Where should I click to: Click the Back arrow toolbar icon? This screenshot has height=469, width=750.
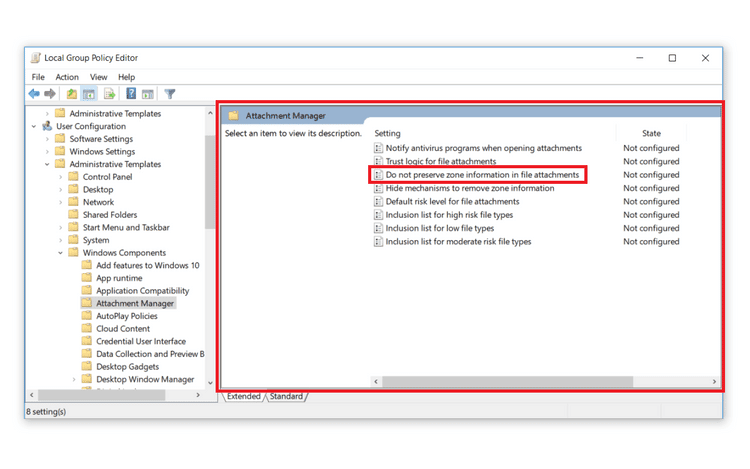[x=34, y=94]
